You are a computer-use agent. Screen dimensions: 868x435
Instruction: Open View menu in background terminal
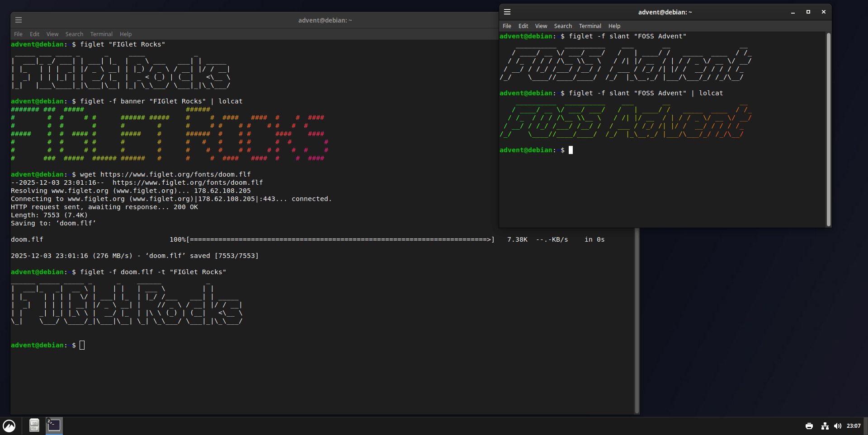(x=52, y=34)
